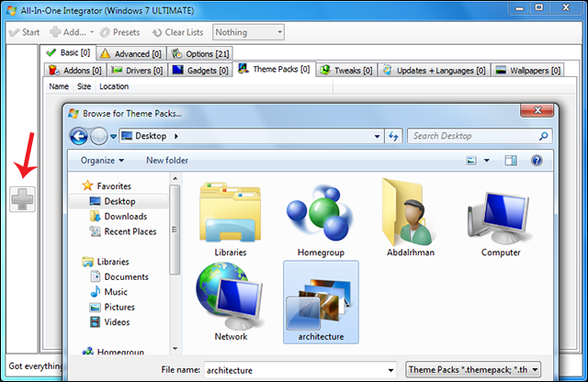Switch to the Basic [0] tab

(68, 53)
